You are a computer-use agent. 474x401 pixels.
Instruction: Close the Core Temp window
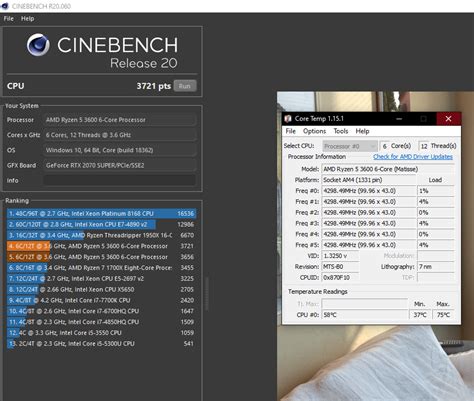448,119
